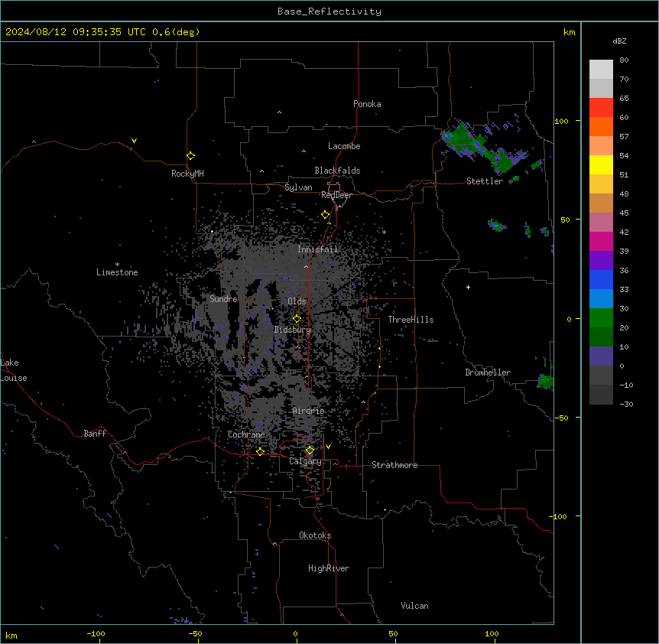
Task: Click the Lacombe city label
Action: point(344,146)
